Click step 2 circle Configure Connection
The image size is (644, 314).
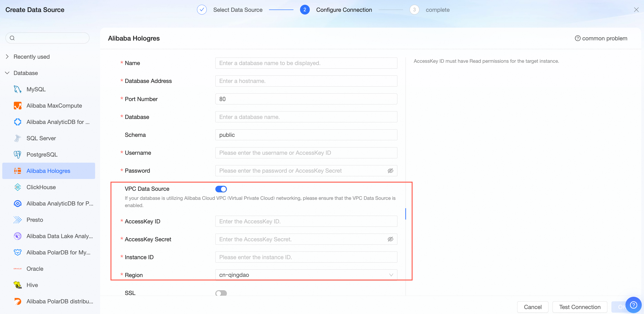pyautogui.click(x=305, y=10)
